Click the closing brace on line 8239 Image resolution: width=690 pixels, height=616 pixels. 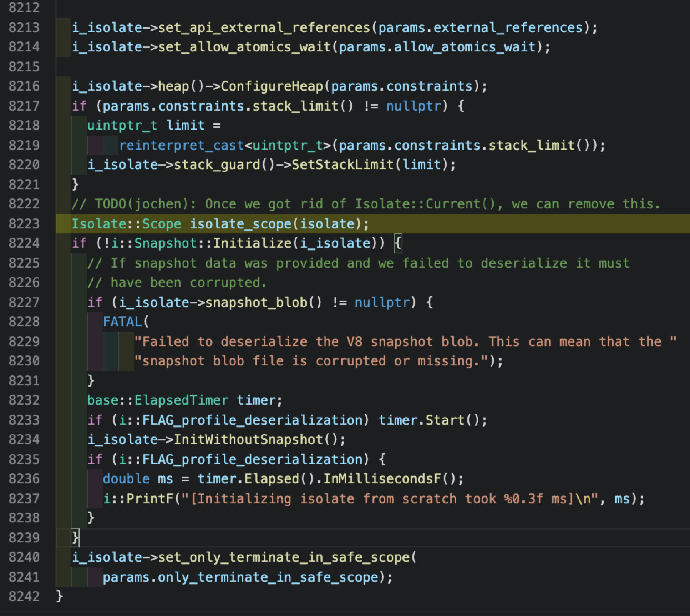click(75, 537)
